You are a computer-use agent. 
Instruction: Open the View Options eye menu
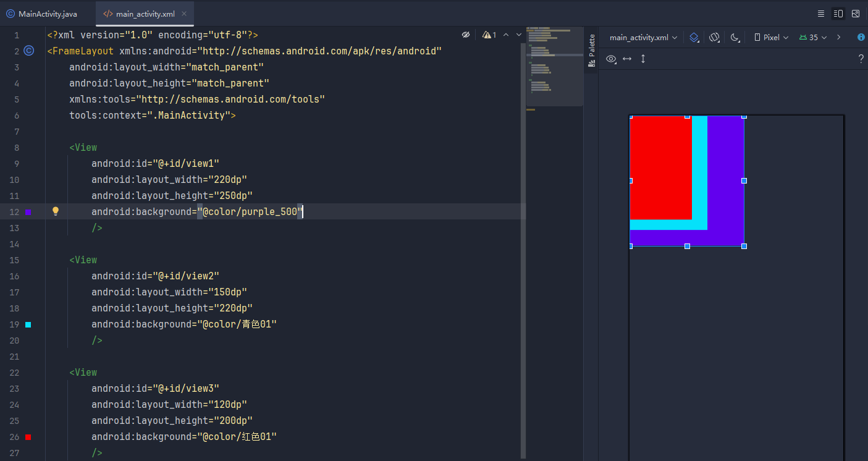pos(611,59)
